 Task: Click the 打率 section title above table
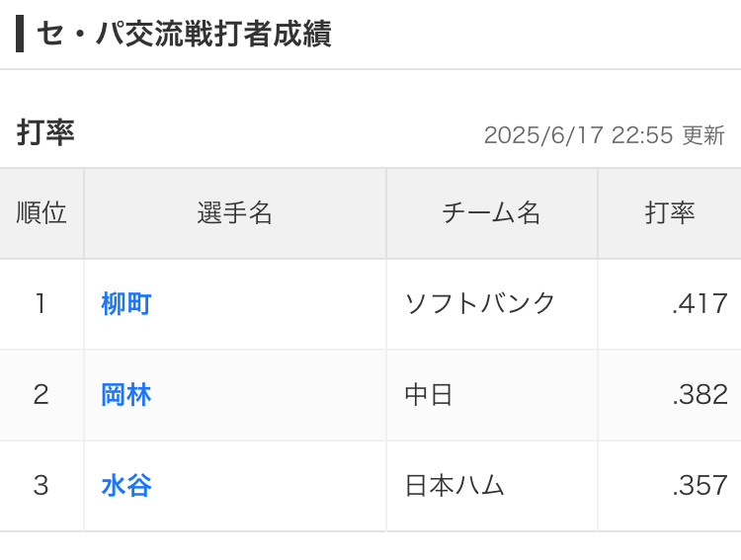click(x=45, y=133)
